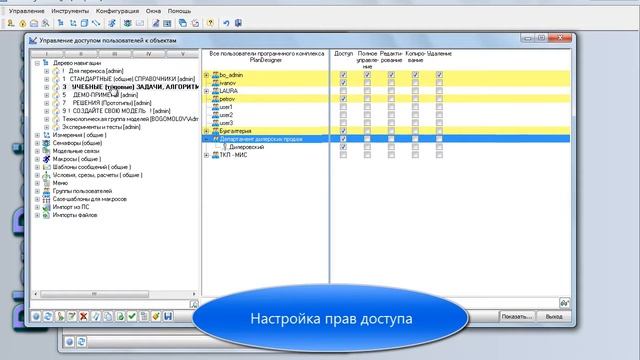
Task: Uncheck Доступ checkbox for ivanov
Action: (x=343, y=83)
